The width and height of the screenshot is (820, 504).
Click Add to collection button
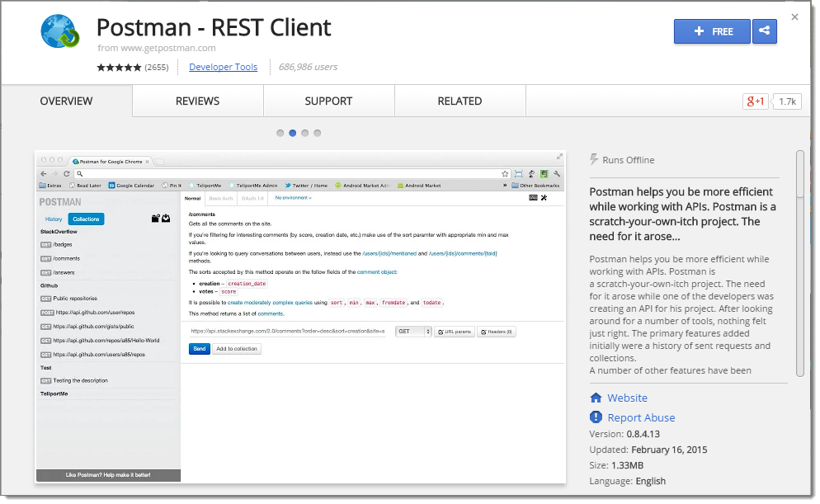(237, 349)
